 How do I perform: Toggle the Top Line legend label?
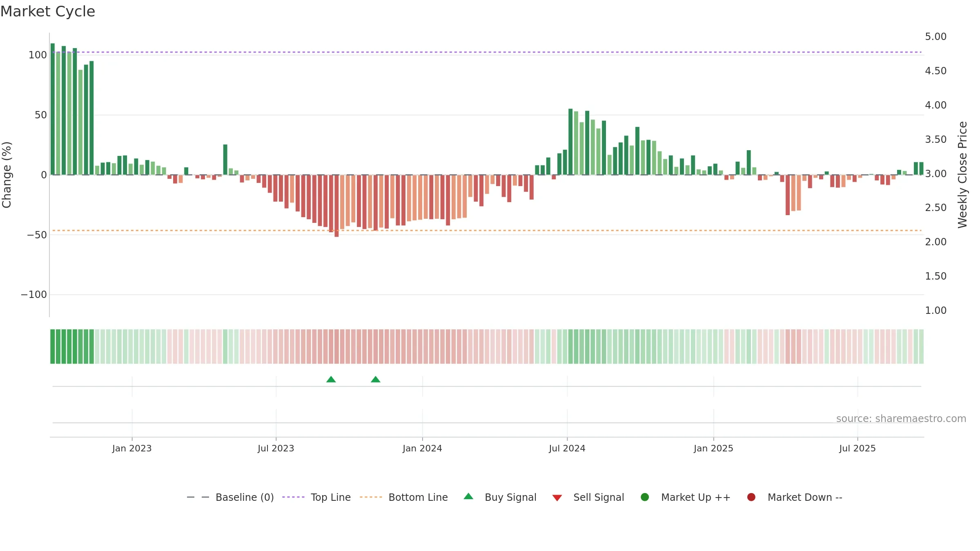[x=331, y=498]
